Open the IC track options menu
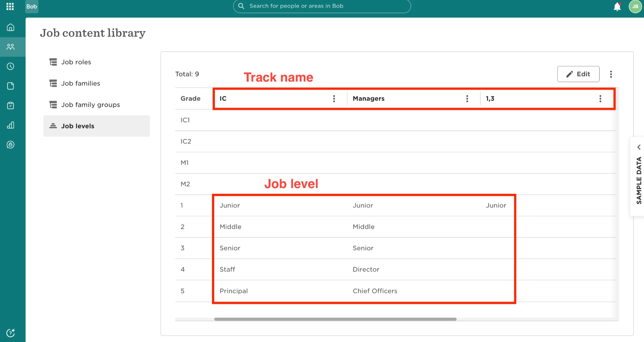The image size is (644, 342). tap(334, 99)
